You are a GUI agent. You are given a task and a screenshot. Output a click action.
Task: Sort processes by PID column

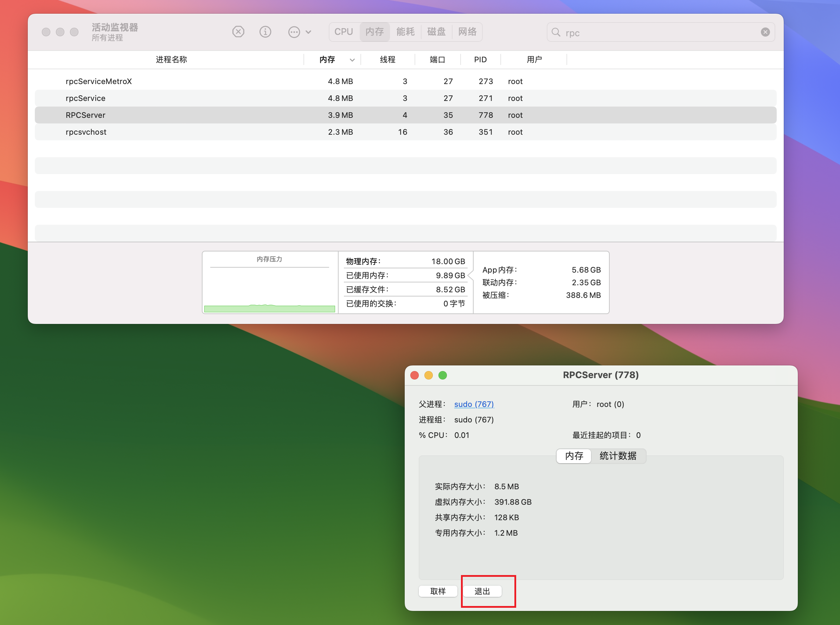tap(480, 59)
